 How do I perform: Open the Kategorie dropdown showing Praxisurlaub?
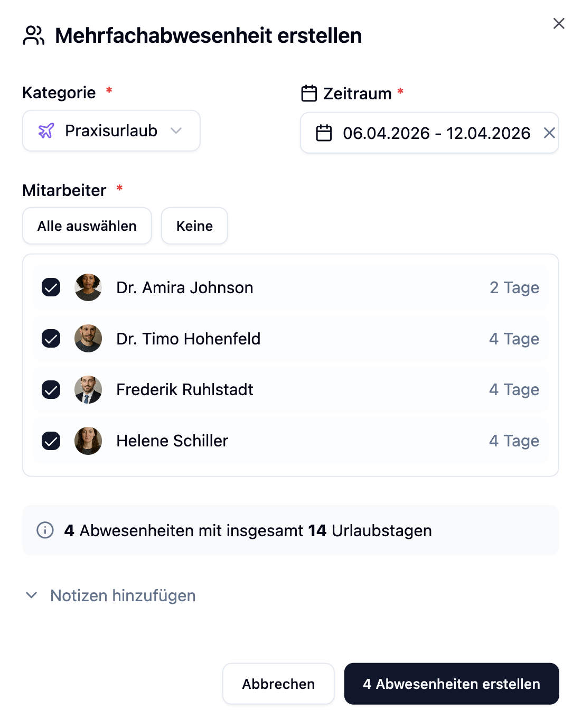111,130
